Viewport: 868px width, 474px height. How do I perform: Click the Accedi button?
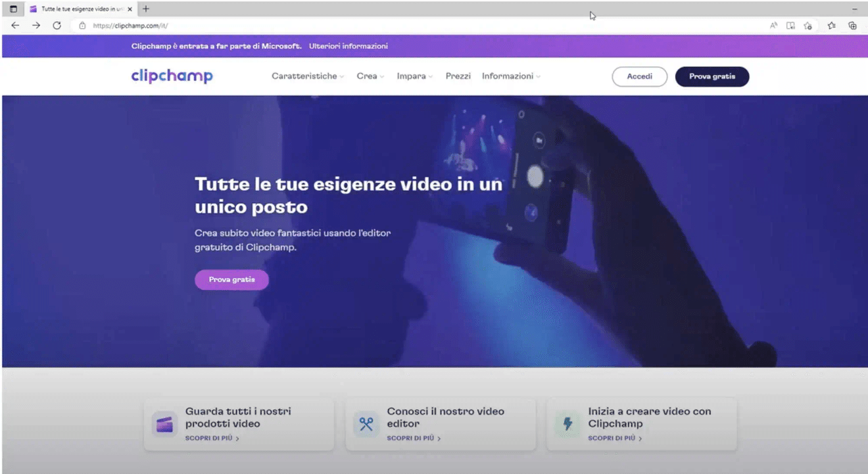[639, 77]
